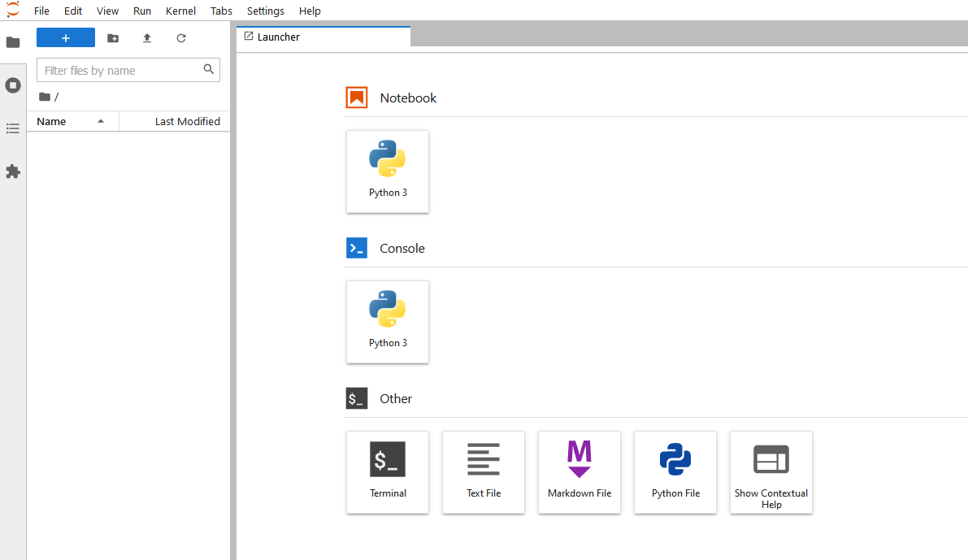Create a new folder with the toolbar icon
The height and width of the screenshot is (560, 968).
click(x=113, y=38)
